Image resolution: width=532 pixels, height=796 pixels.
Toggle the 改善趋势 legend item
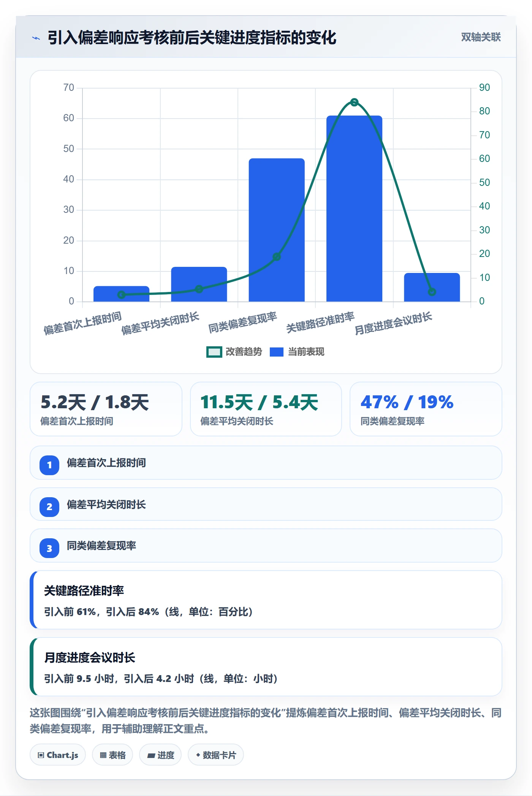pyautogui.click(x=234, y=352)
